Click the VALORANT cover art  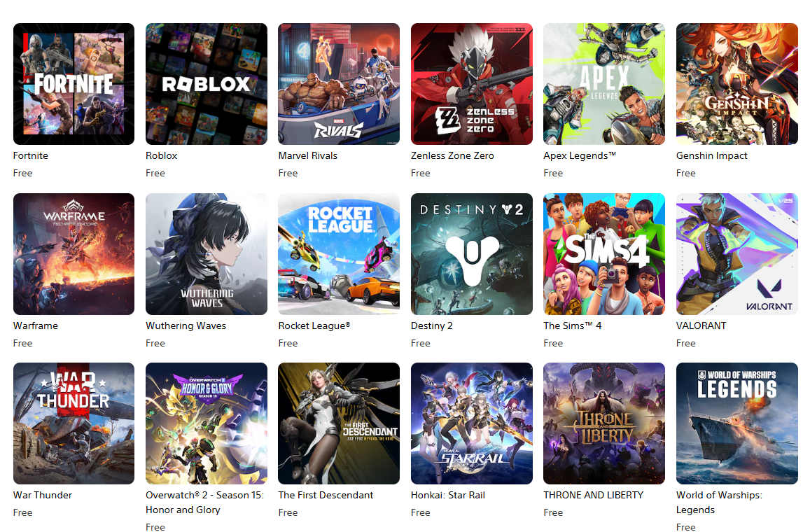[x=737, y=254]
